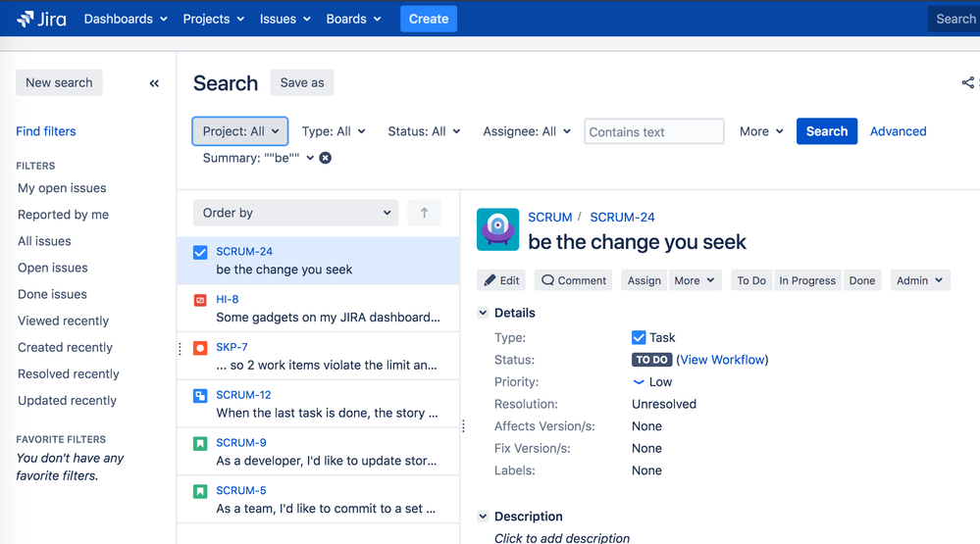Open the Status: All dropdown

point(424,131)
